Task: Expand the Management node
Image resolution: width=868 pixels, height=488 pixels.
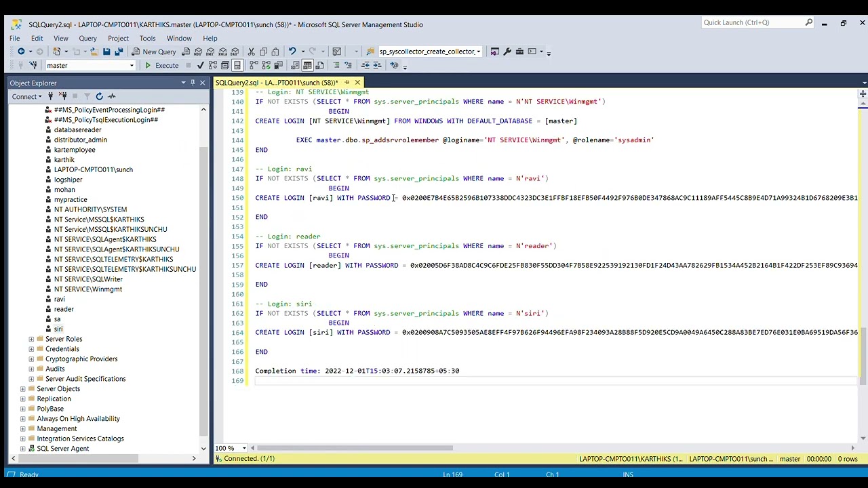Action: coord(23,428)
